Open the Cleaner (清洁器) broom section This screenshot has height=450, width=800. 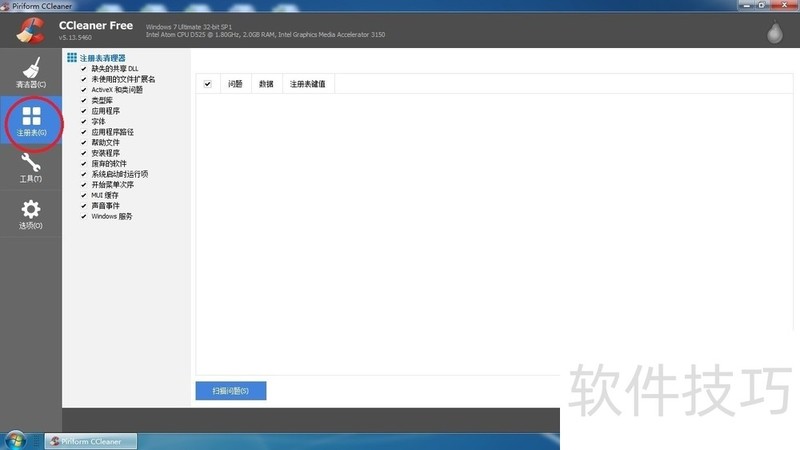[31, 72]
